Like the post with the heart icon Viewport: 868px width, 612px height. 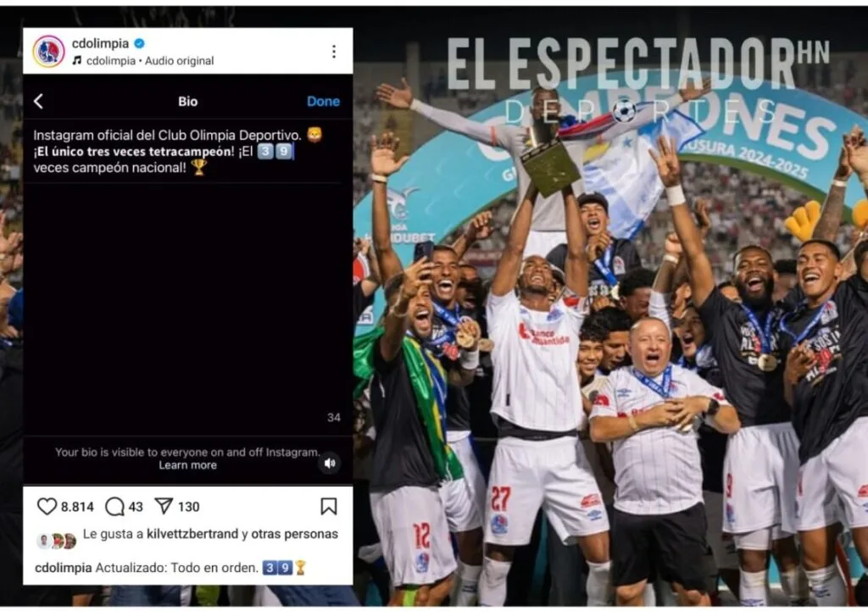47,506
